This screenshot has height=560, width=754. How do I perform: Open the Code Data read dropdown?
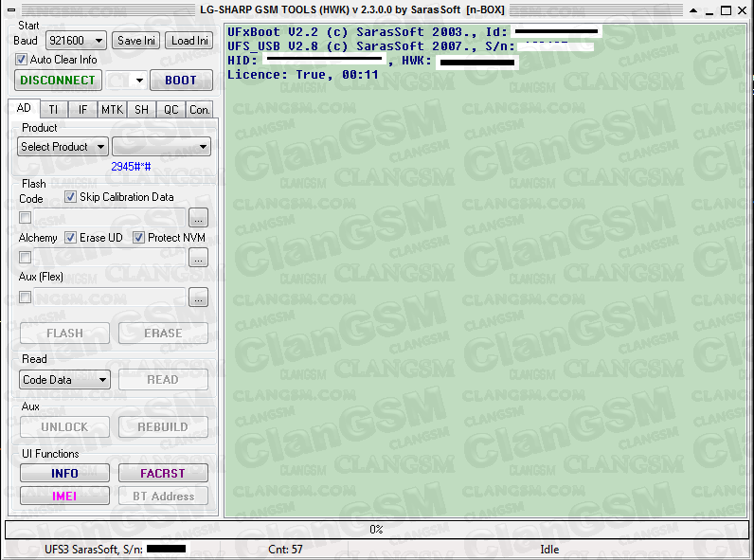tap(65, 380)
